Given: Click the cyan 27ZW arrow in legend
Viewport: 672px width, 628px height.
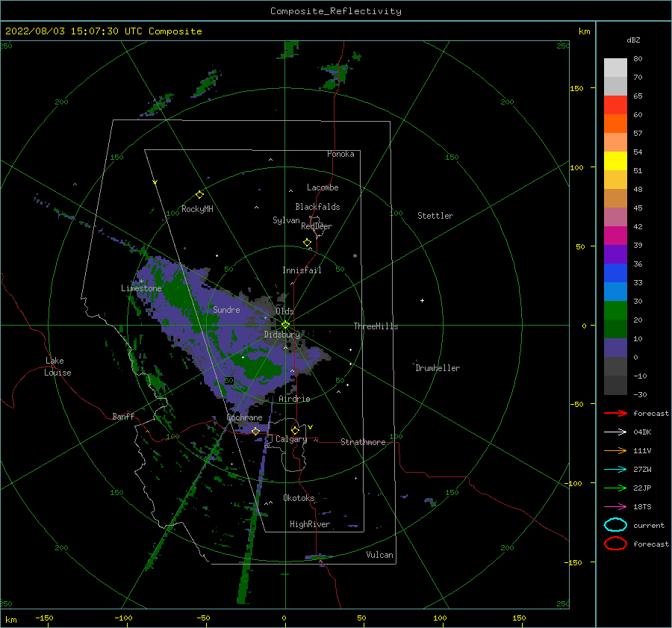Looking at the screenshot, I should (x=615, y=470).
